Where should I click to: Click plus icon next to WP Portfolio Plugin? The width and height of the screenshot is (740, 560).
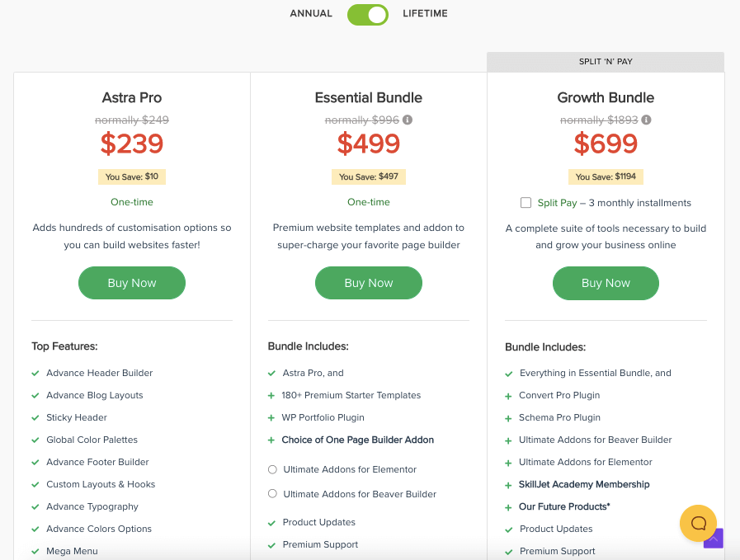coord(272,418)
